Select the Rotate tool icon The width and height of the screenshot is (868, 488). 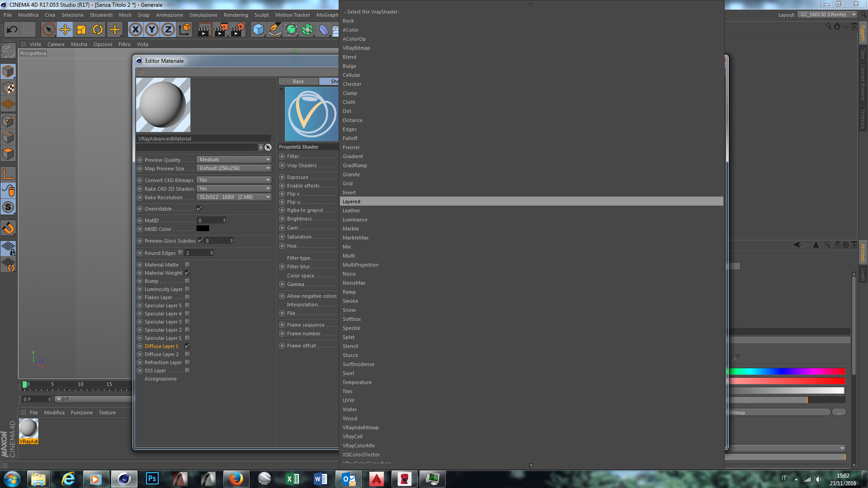[98, 30]
